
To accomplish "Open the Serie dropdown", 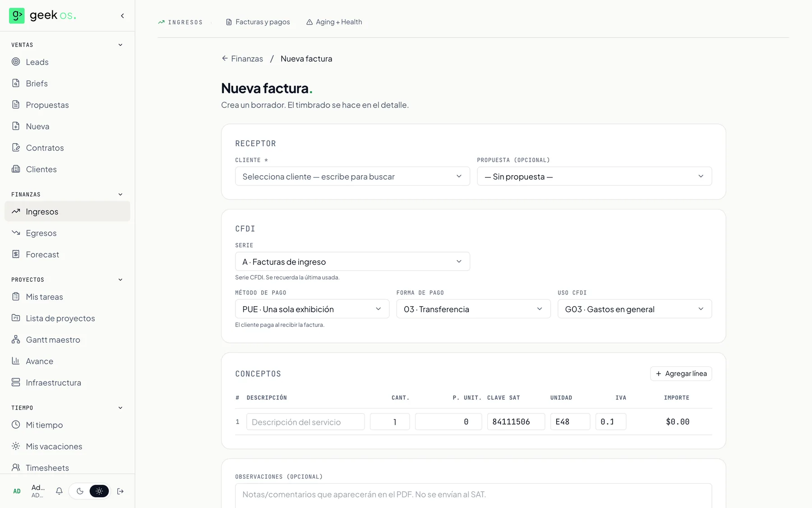I will tap(352, 262).
